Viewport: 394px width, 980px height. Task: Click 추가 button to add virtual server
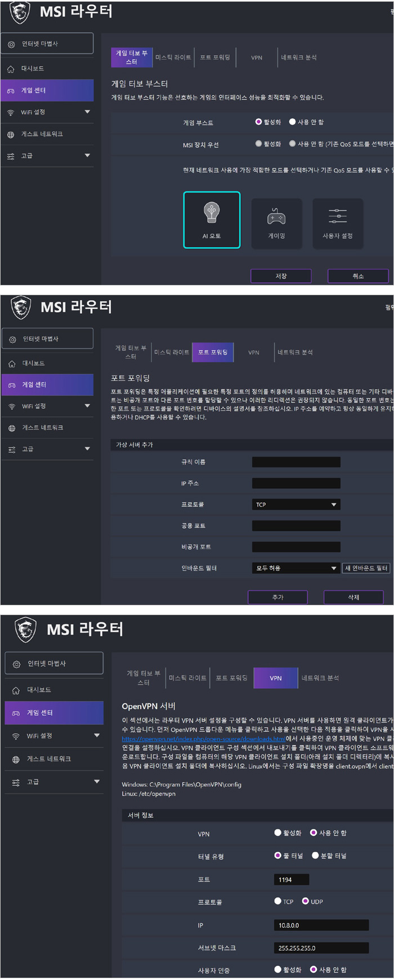pyautogui.click(x=278, y=598)
